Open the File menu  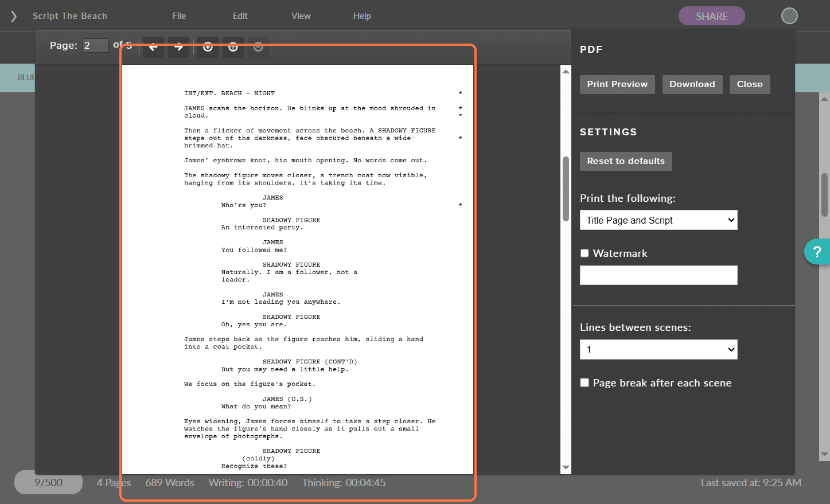coord(178,15)
